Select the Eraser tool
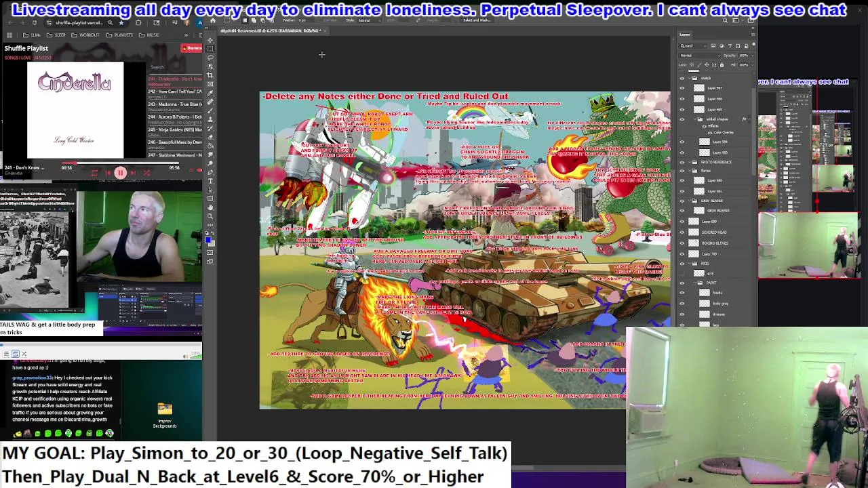This screenshot has width=868, height=488. pos(210,137)
